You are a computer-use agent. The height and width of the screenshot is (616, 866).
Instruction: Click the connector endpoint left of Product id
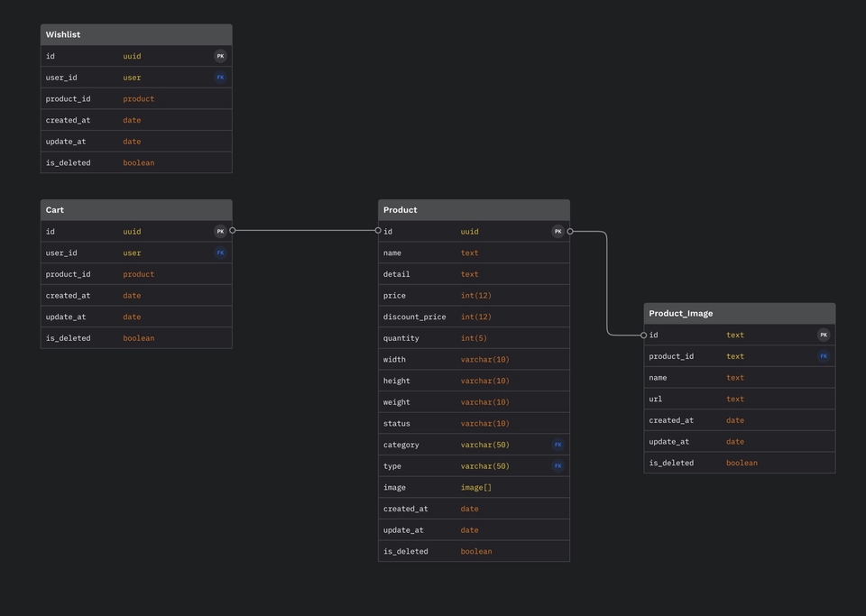pos(378,230)
